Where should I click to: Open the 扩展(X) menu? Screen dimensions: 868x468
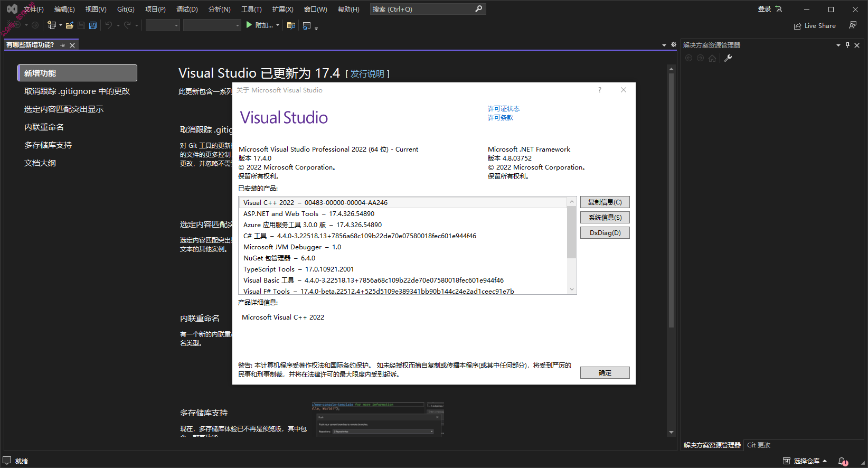(x=282, y=9)
